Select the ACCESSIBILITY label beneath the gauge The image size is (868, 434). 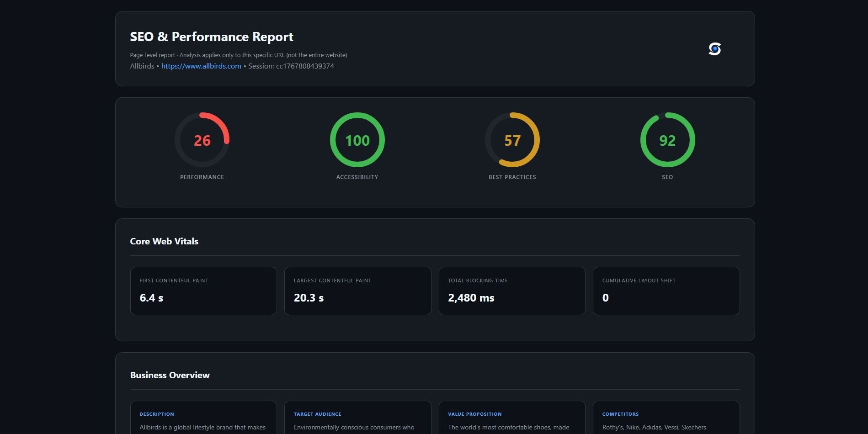pos(357,177)
